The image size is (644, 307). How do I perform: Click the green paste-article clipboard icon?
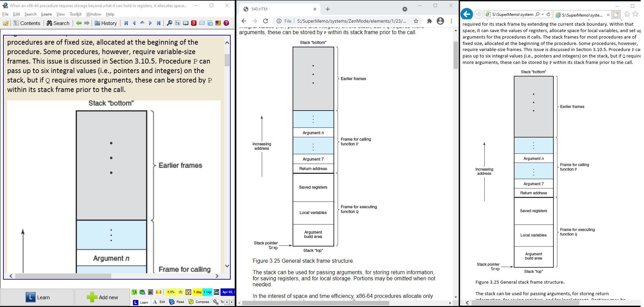142,292
